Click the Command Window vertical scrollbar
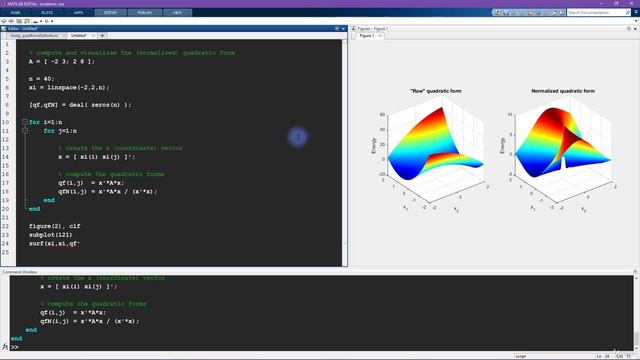This screenshot has height=360, width=640. coord(636,313)
